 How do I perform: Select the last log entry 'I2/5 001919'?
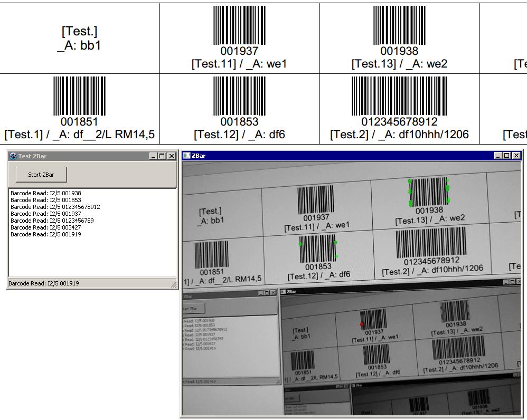point(46,234)
